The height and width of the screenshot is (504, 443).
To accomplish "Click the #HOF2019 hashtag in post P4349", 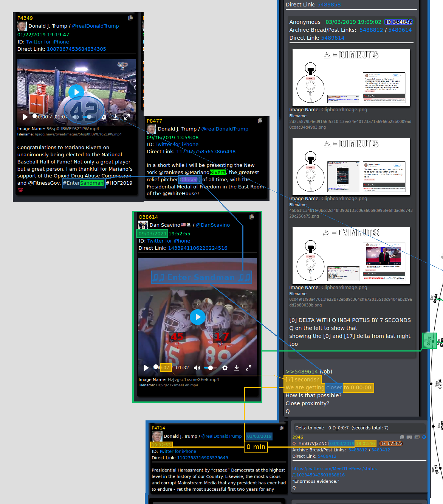I will pos(119,183).
